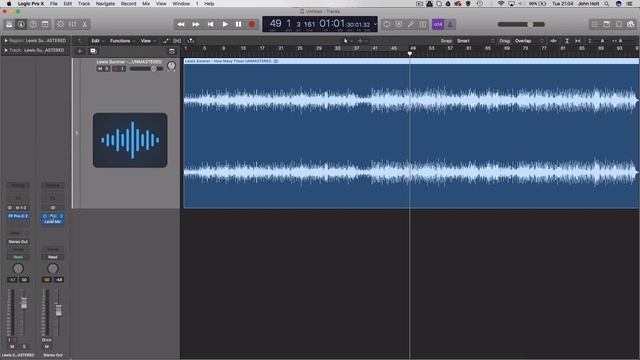Mute the Lewis Sumner track header
640x360 pixels.
tap(100, 69)
